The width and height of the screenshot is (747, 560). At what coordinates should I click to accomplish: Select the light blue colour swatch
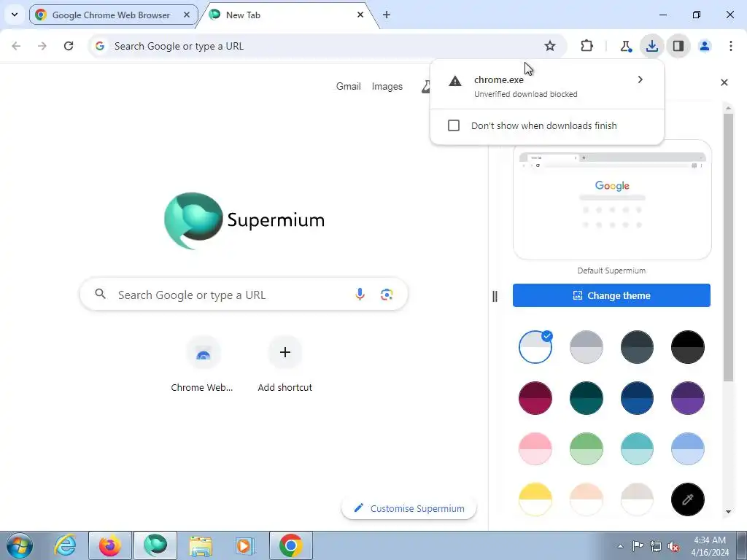(x=687, y=448)
